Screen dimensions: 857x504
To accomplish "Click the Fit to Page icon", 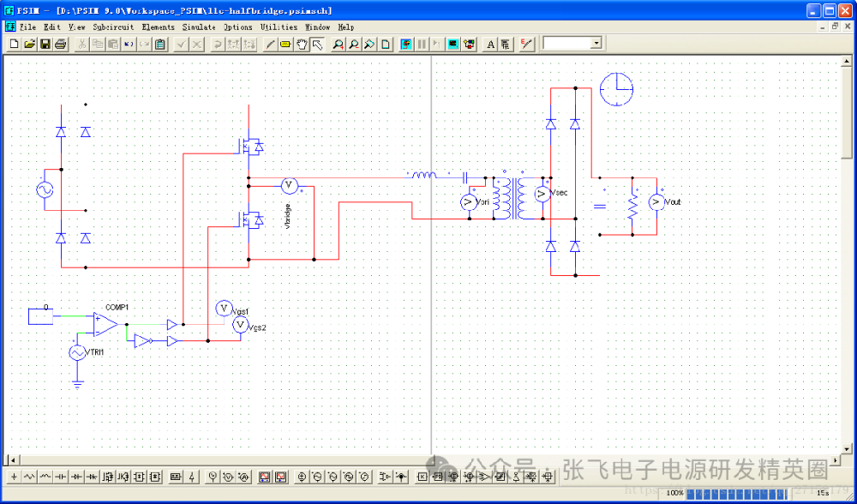I will [386, 45].
